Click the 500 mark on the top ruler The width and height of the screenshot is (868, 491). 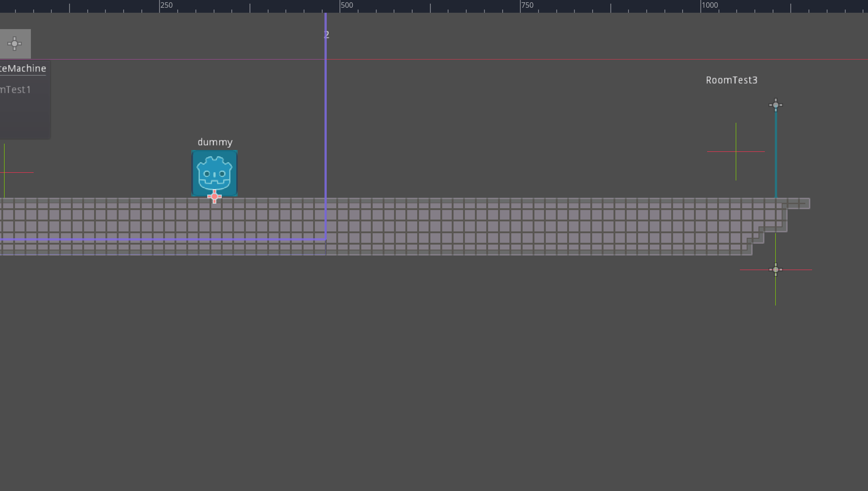pos(347,5)
